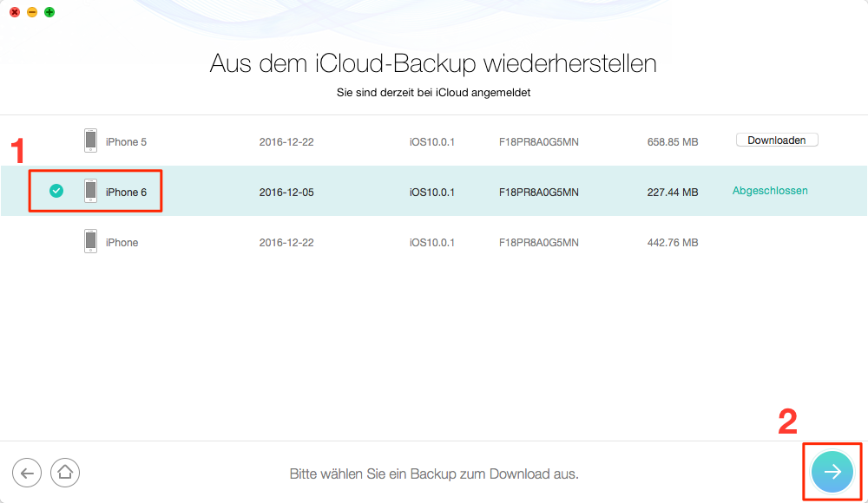Click the hint Bitte wählen Sie ein Backup
Image resolution: width=868 pixels, height=503 pixels.
tap(434, 474)
